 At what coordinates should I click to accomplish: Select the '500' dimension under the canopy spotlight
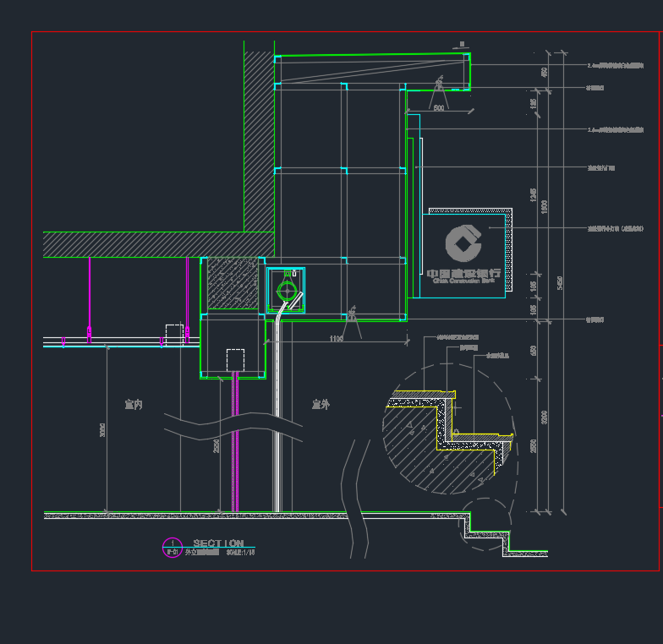pos(439,108)
